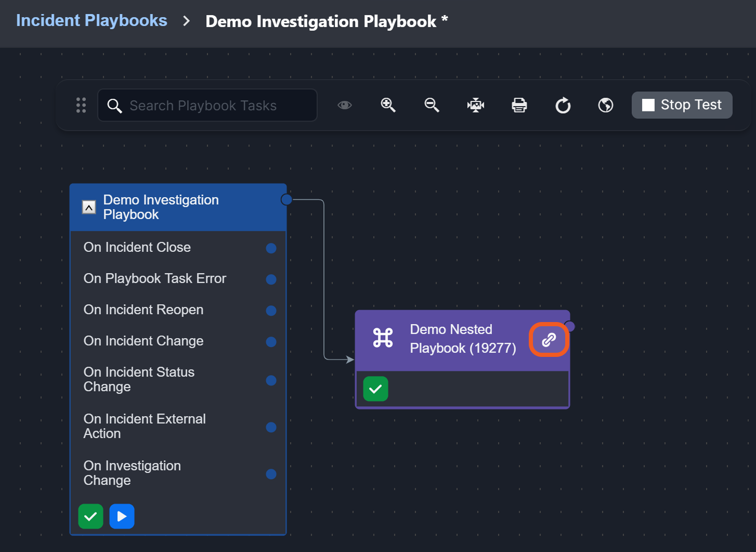Open the Incident Playbooks breadcrumb link

click(x=92, y=20)
